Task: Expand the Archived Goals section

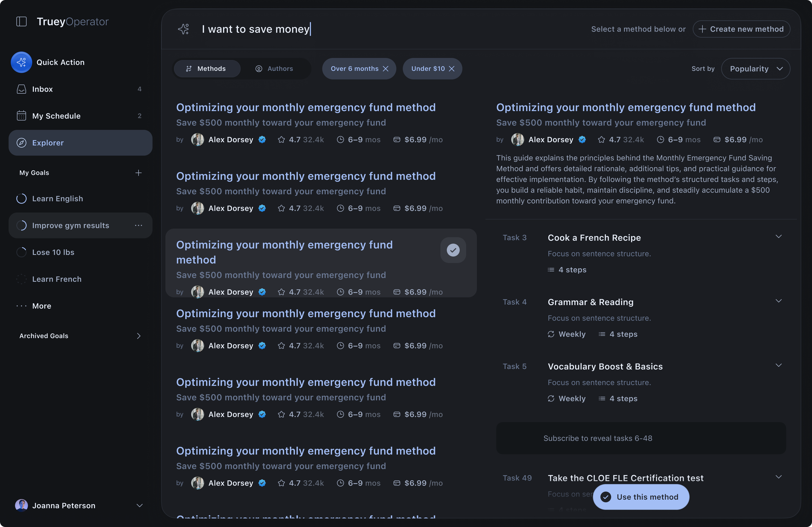Action: point(139,336)
